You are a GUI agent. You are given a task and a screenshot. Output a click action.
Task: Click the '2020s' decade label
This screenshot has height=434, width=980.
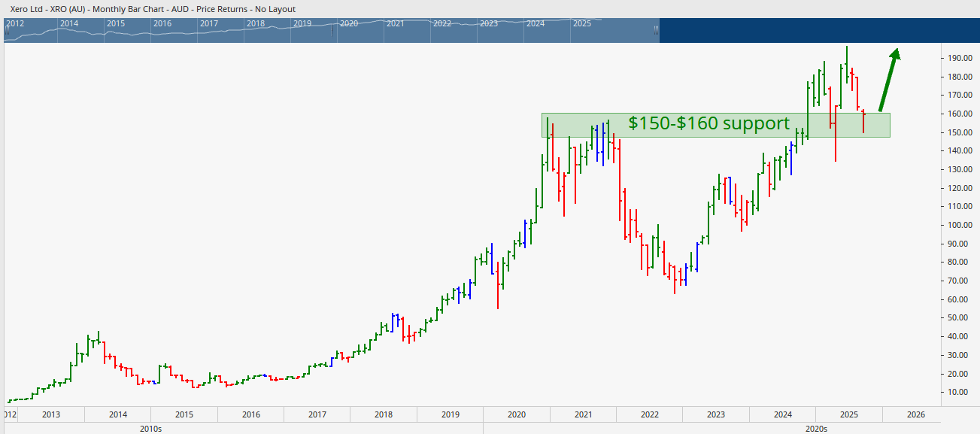[x=816, y=429]
